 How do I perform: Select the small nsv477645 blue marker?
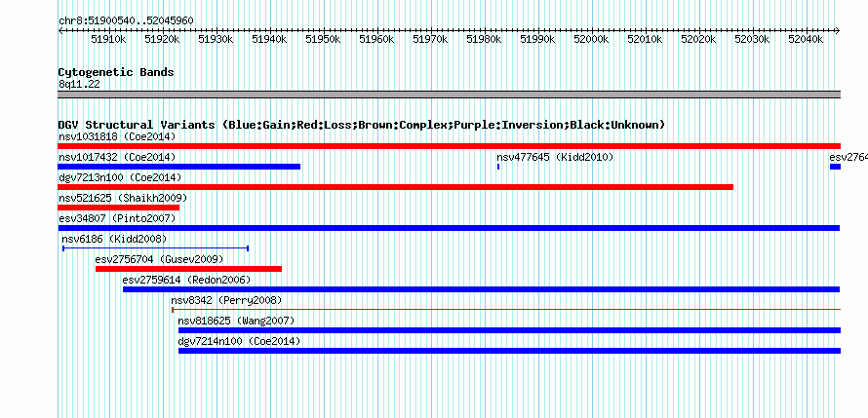498,167
